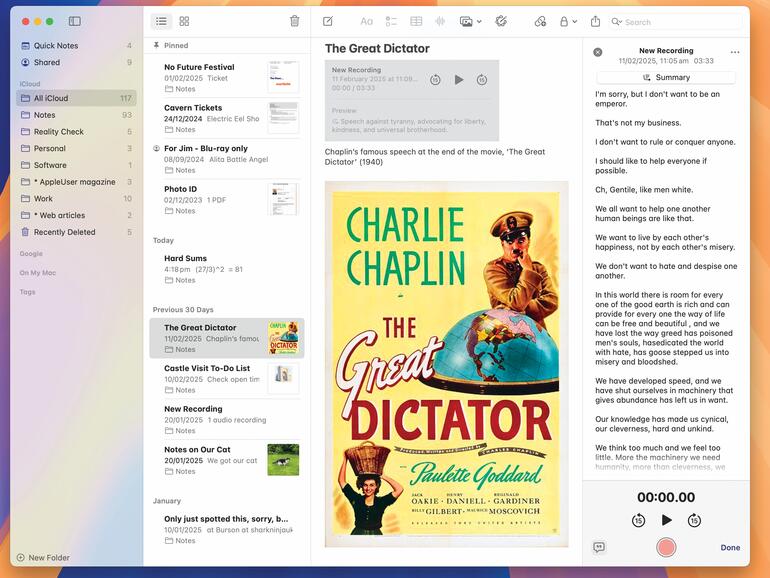Open Quick Notes folder

point(76,45)
